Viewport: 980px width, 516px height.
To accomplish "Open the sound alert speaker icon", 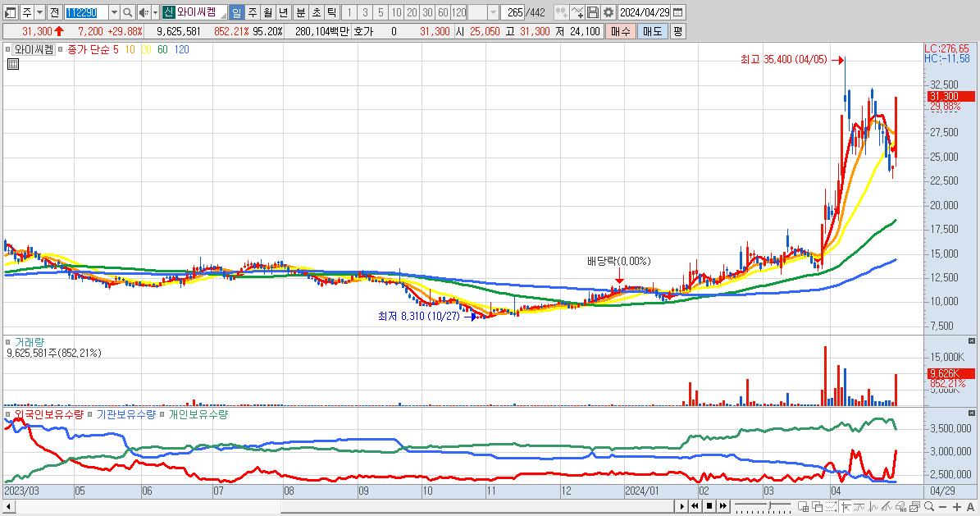I will (144, 12).
